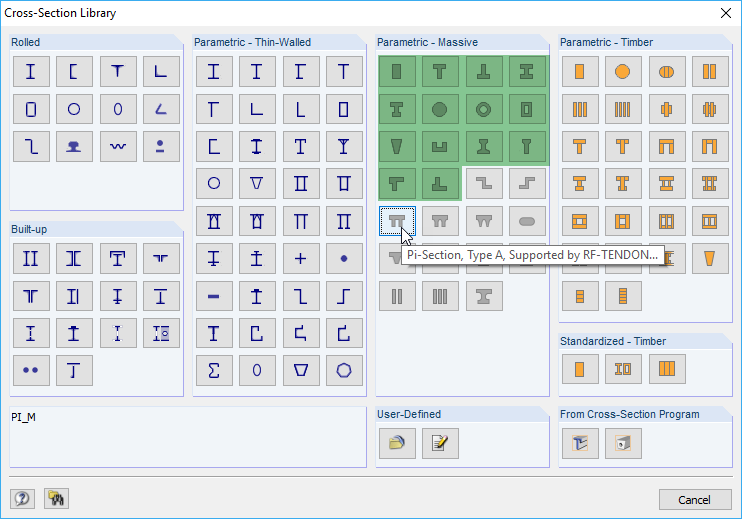This screenshot has width=742, height=519.
Task: Choose the rolled circular pipe section icon
Action: pos(74,109)
